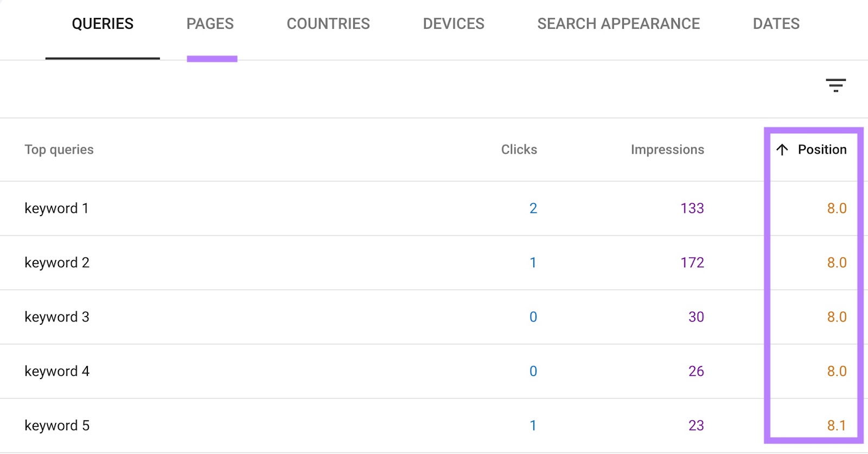868x454 pixels.
Task: Return to the QUERIES tab
Action: click(103, 23)
